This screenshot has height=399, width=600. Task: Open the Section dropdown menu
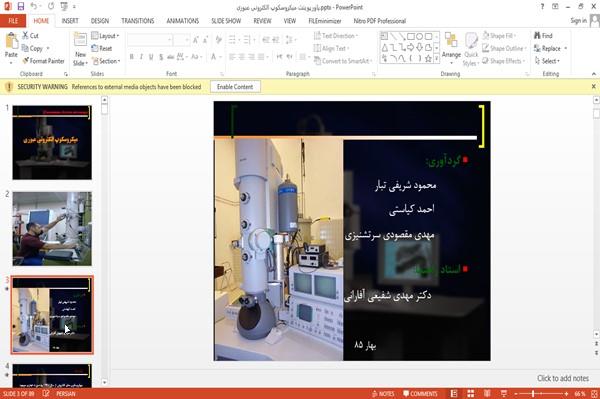coord(106,61)
